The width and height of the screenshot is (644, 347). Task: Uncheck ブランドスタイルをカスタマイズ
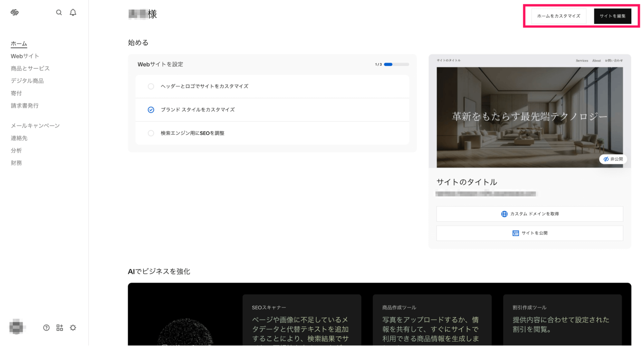[x=151, y=109]
